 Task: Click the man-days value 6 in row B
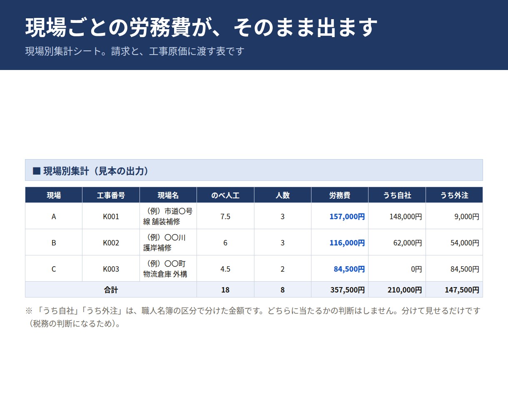click(x=225, y=242)
